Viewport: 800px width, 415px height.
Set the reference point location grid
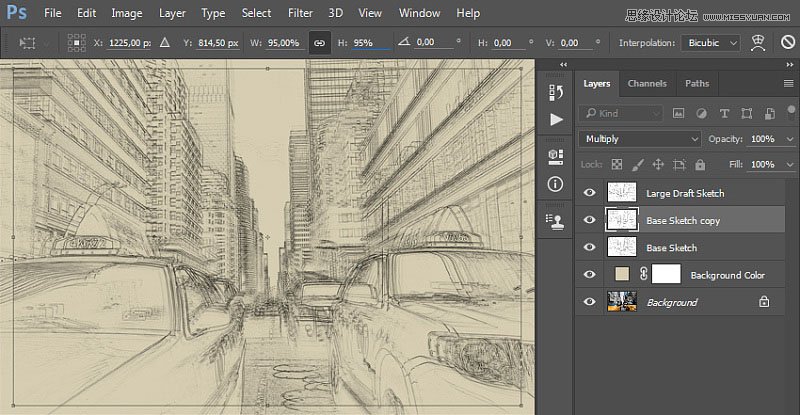[x=77, y=43]
